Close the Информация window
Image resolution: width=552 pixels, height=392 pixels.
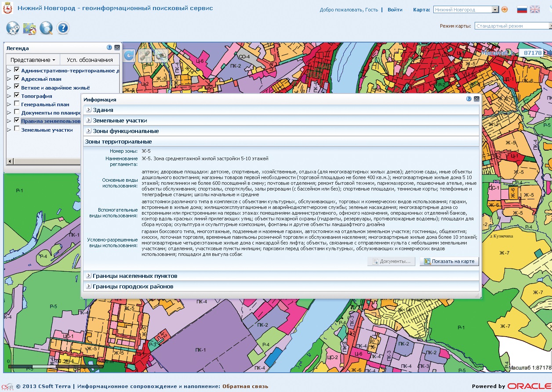pos(476,99)
